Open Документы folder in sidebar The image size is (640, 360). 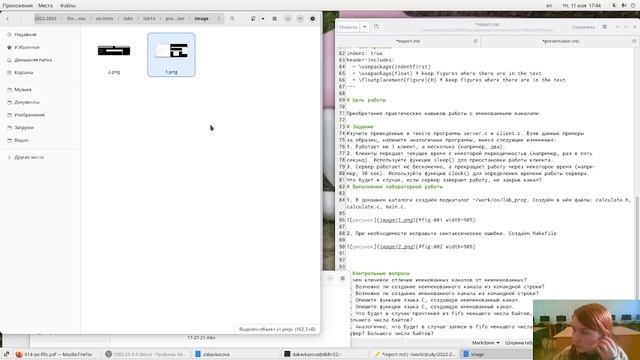pyautogui.click(x=27, y=102)
